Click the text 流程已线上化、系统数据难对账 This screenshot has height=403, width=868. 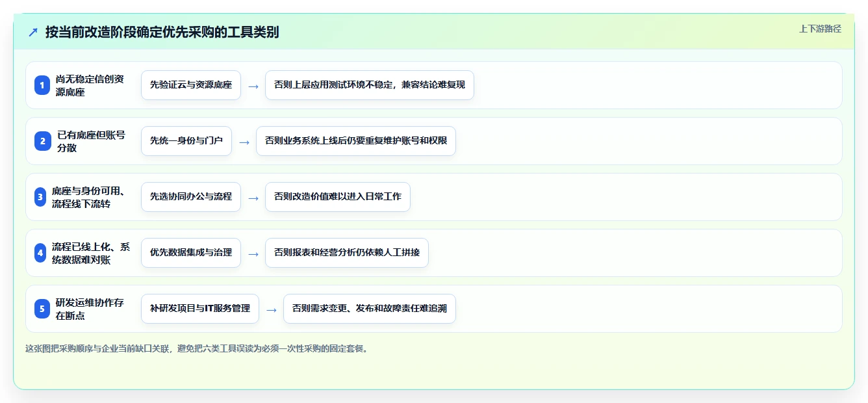(91, 253)
